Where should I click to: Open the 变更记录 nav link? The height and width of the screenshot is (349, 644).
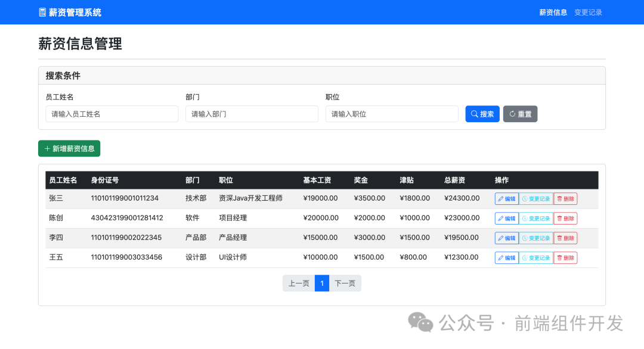point(588,13)
